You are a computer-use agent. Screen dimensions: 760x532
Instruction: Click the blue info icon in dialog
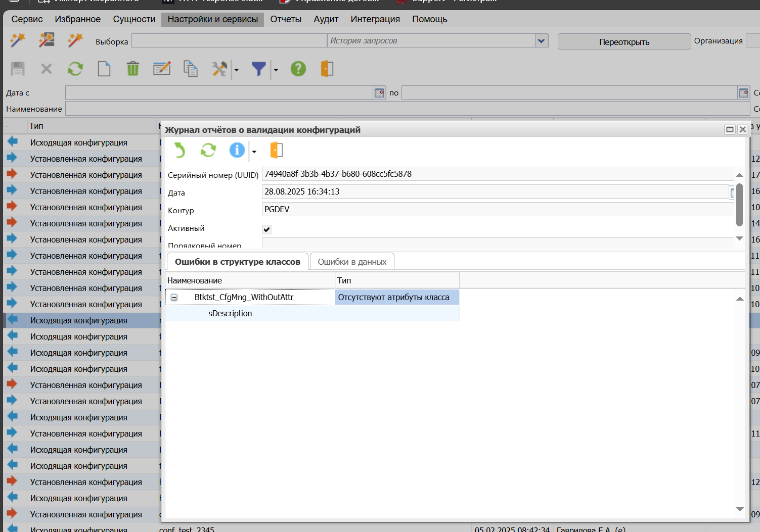point(237,150)
